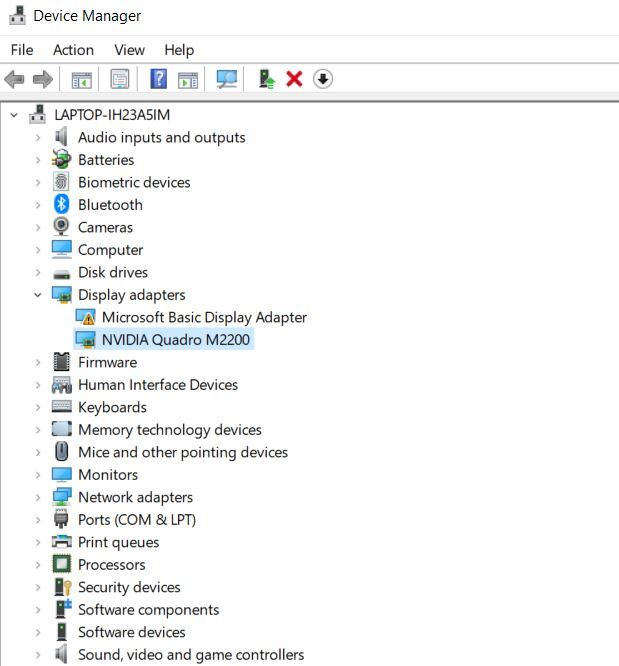This screenshot has width=619, height=666.
Task: Click the Disk drives icon
Action: click(62, 274)
